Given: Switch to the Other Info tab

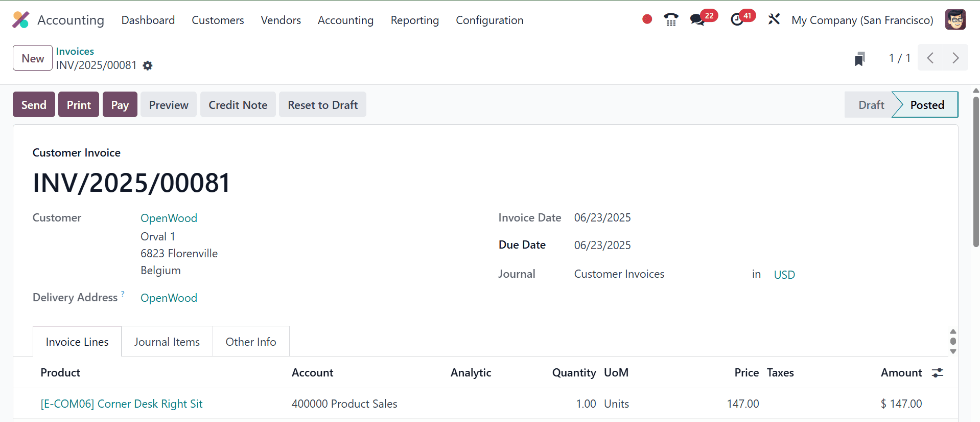Looking at the screenshot, I should pyautogui.click(x=251, y=342).
